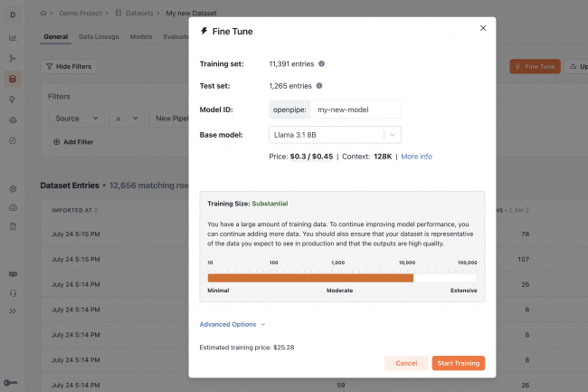
Task: Open the lightning fine-tune icon in sidebar
Action: point(13,100)
